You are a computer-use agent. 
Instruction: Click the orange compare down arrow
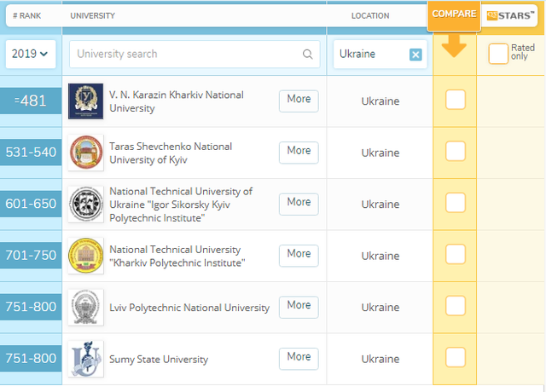[x=454, y=46]
